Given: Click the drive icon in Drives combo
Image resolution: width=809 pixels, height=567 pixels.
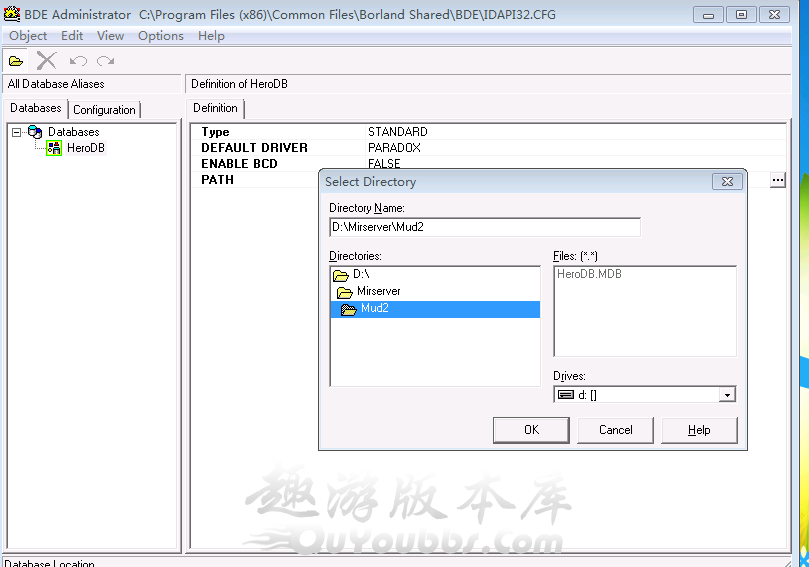Looking at the screenshot, I should [566, 395].
